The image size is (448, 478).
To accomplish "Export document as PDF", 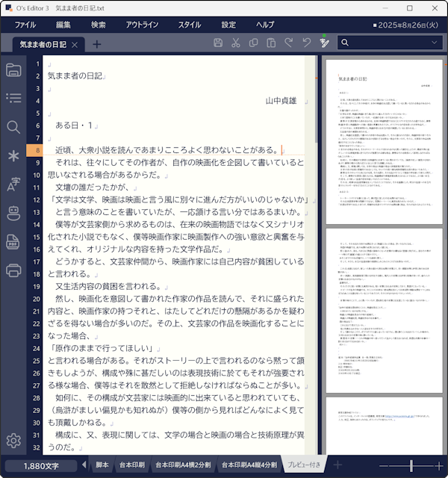I will tap(13, 241).
